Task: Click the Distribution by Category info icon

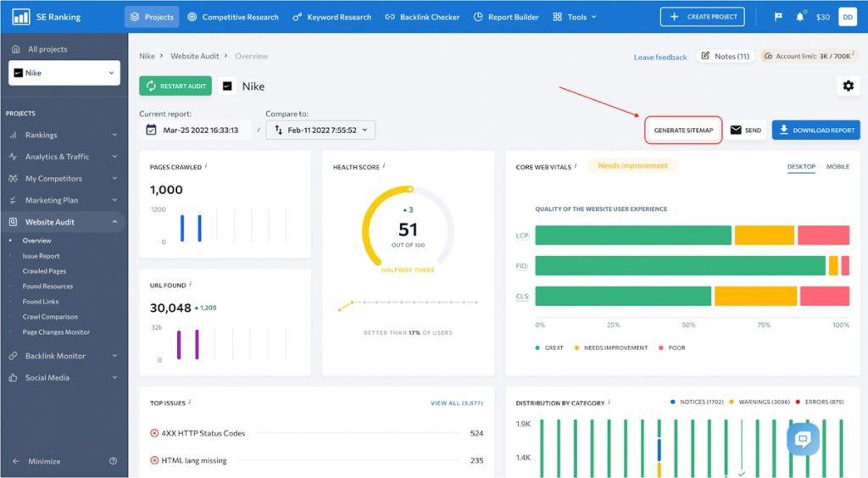Action: pos(609,402)
